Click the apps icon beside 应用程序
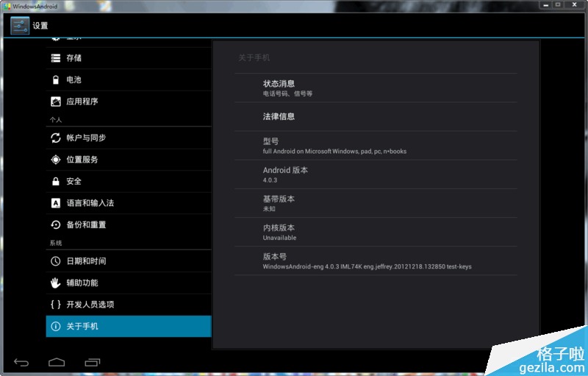Viewport: 588px width, 376px height. coord(56,102)
